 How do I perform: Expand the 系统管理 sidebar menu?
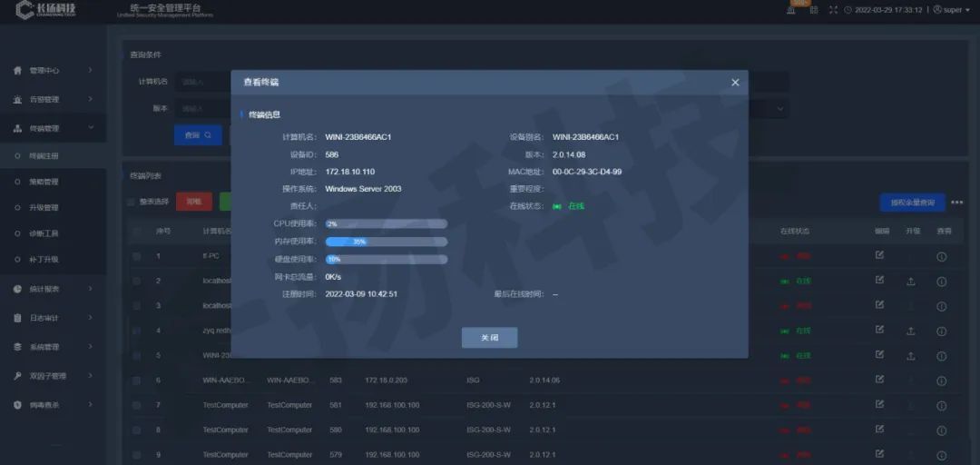click(x=53, y=347)
